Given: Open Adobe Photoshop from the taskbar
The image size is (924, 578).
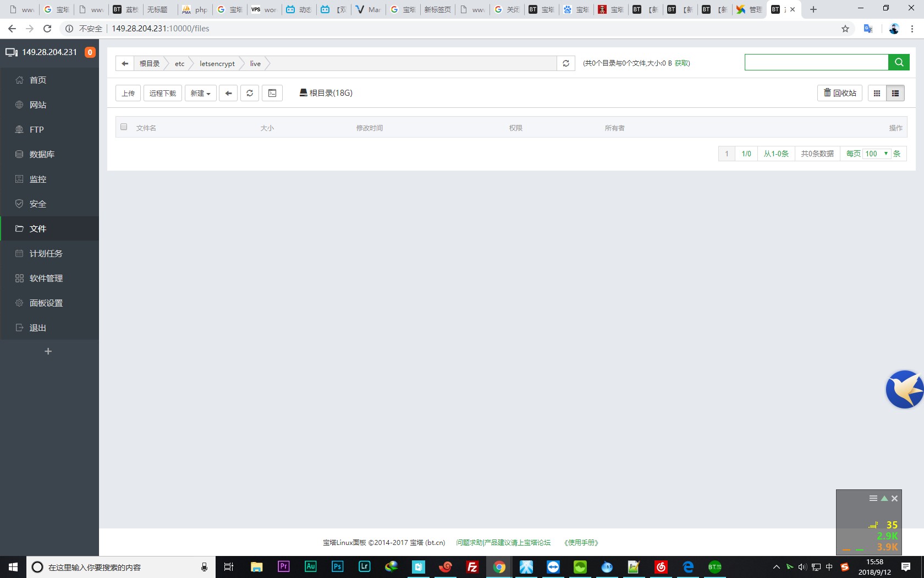Looking at the screenshot, I should (338, 566).
